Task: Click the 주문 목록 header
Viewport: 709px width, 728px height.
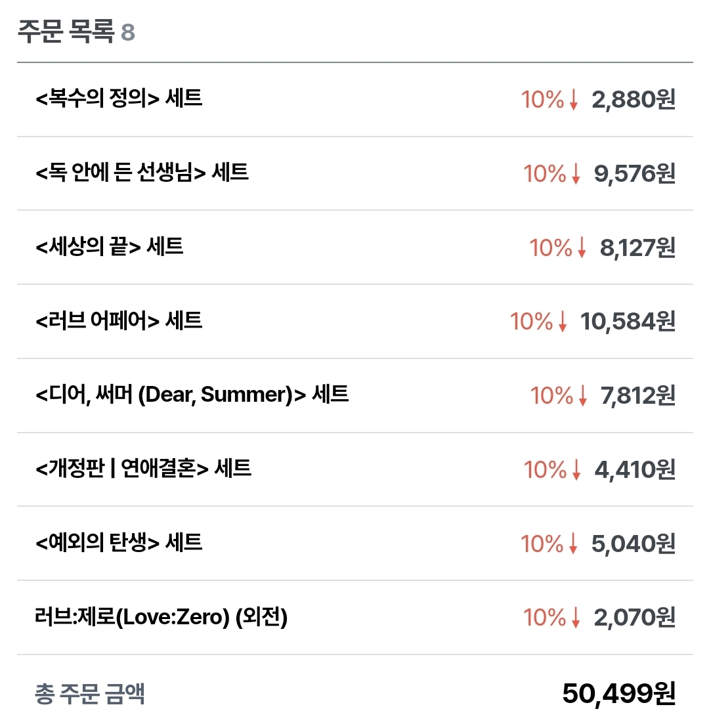Action: 65,32
